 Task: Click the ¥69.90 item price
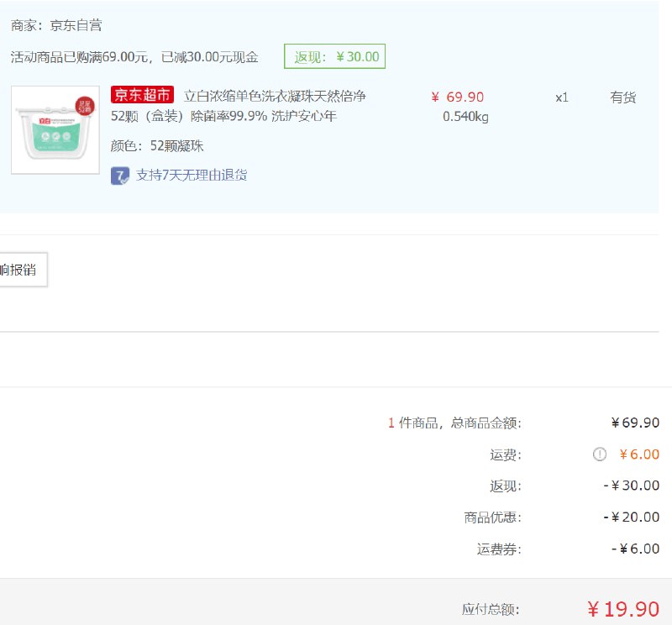click(x=458, y=97)
